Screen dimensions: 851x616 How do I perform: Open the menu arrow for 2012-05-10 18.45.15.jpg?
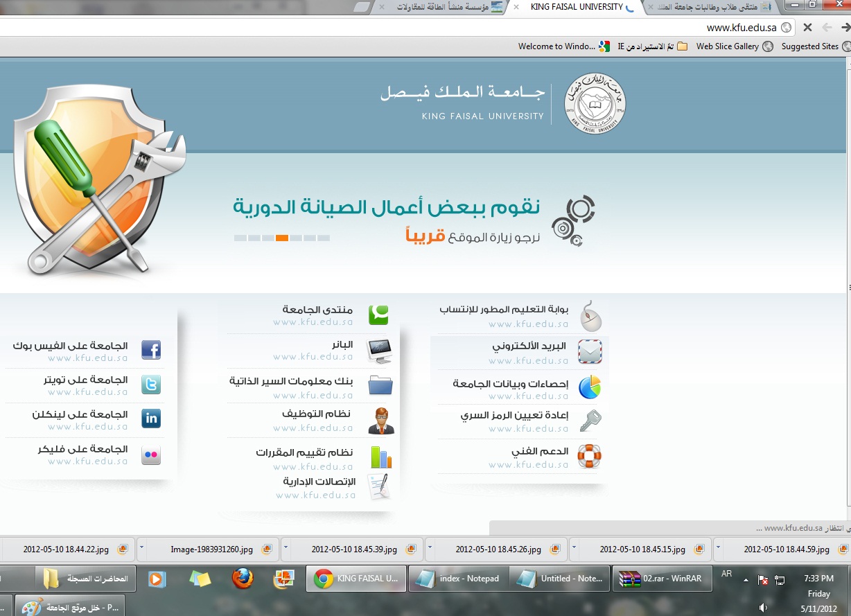click(574, 547)
